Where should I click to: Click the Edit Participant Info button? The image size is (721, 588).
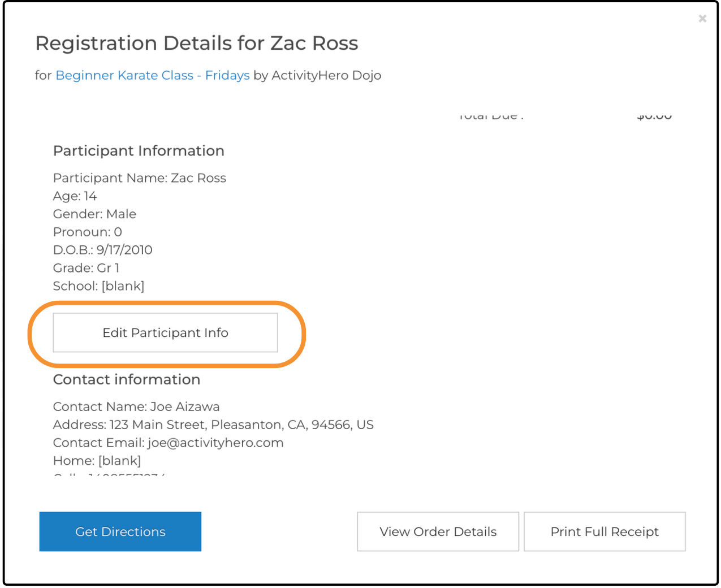click(x=165, y=332)
